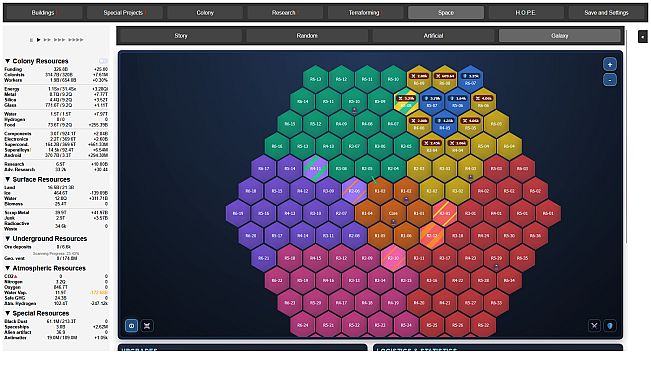Collapse the Surface Resources section
The width and height of the screenshot is (651, 366).
click(7, 179)
